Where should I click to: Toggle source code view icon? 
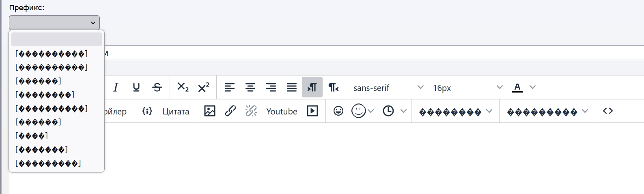pyautogui.click(x=608, y=111)
